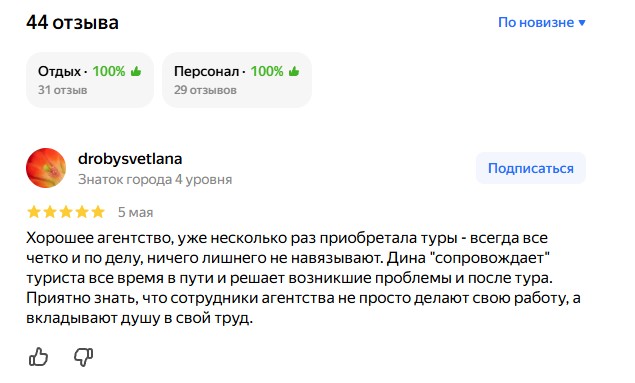Screen dimensions: 635x383
Task: Click green thumbs-up icon in Персонал chip
Action: tap(294, 72)
